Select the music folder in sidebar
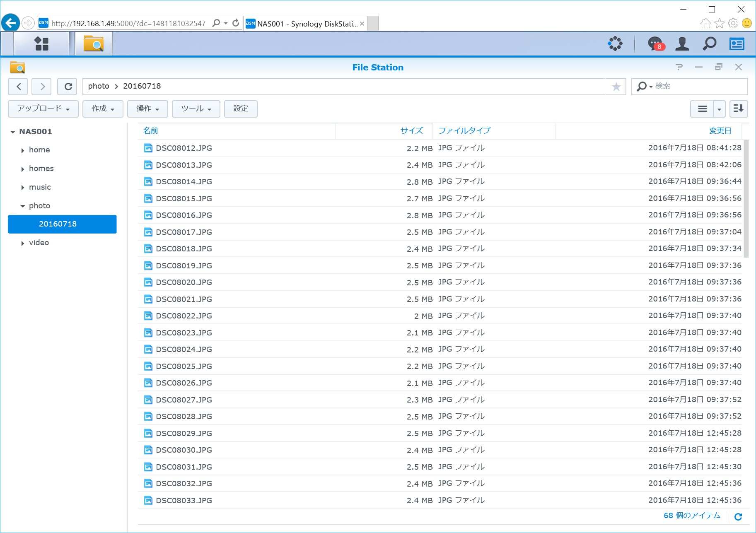 click(x=40, y=187)
